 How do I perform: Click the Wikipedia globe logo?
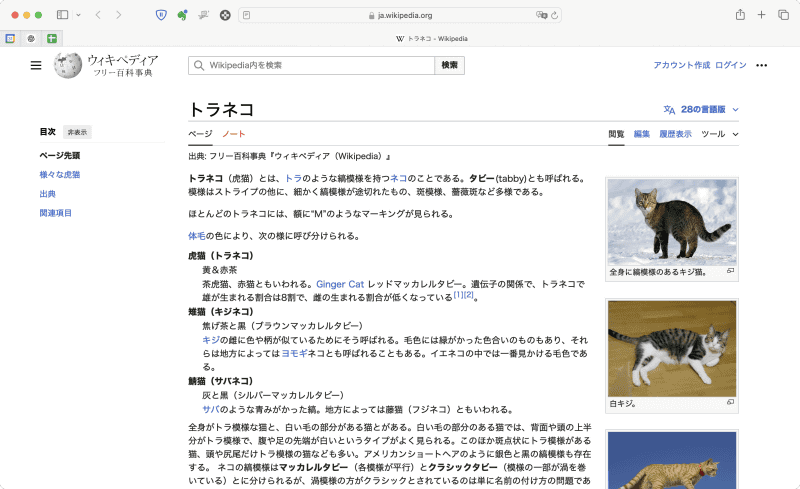tap(68, 65)
